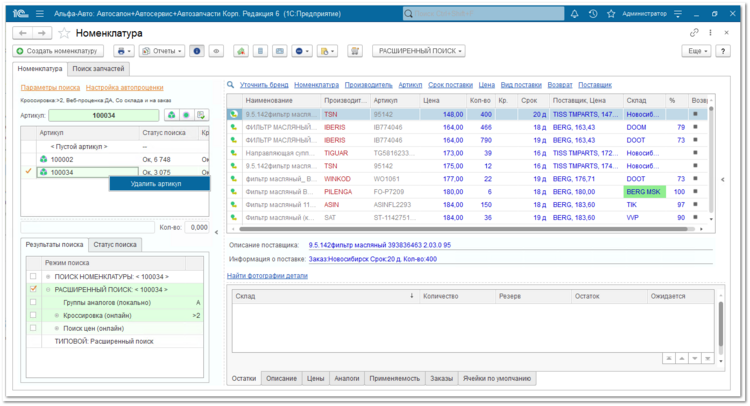Open favorites star in title bar

tap(611, 14)
